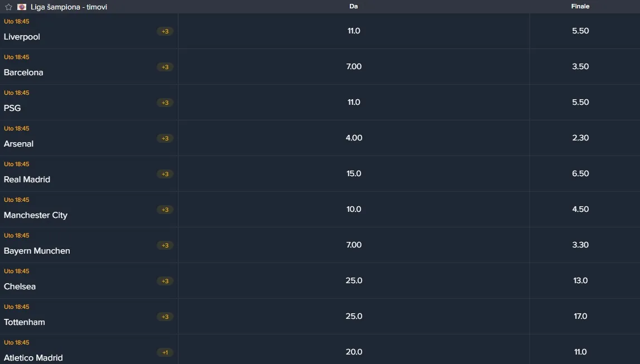Show the +3 extra markets for Chelsea
This screenshot has height=364, width=640.
click(165, 281)
